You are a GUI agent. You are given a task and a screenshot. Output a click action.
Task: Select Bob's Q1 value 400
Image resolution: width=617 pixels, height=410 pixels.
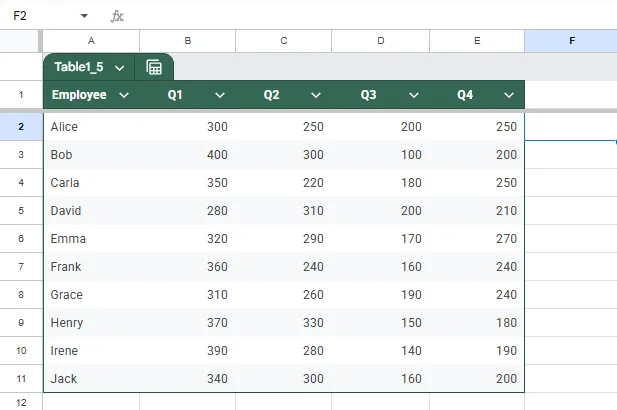pyautogui.click(x=188, y=155)
